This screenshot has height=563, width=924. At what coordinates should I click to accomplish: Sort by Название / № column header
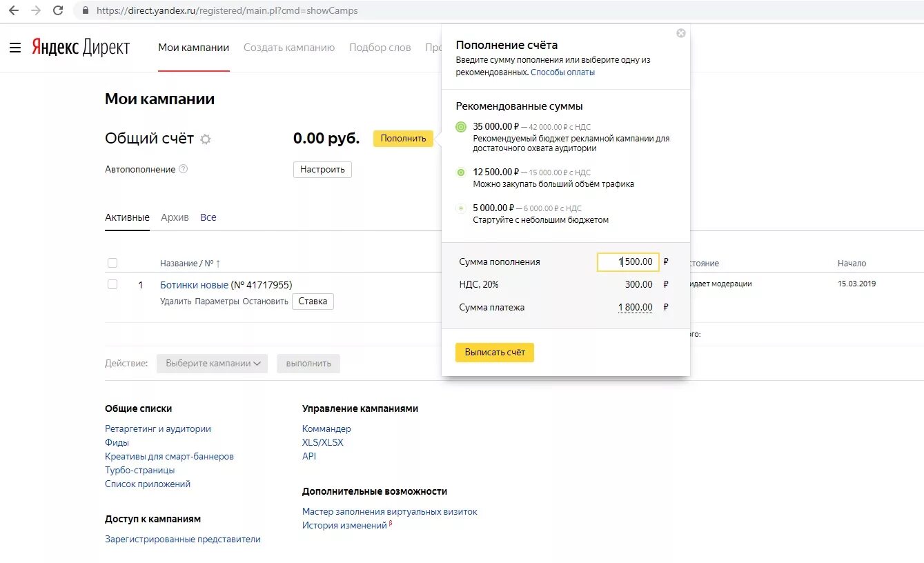[x=190, y=264]
